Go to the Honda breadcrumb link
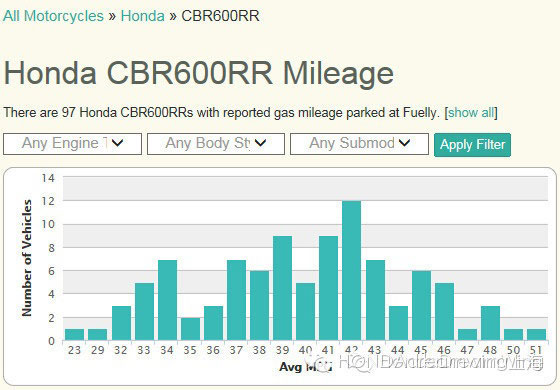This screenshot has height=390, width=560. tap(142, 16)
